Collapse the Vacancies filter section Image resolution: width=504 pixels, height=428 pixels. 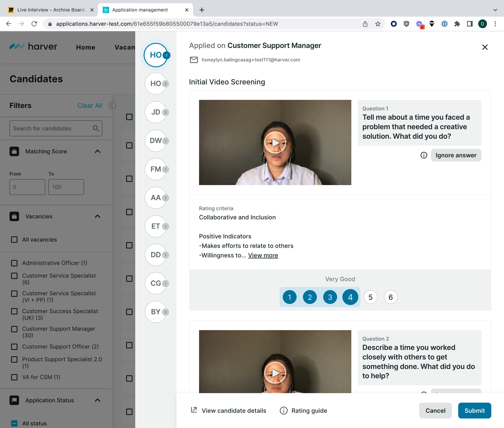(x=98, y=216)
